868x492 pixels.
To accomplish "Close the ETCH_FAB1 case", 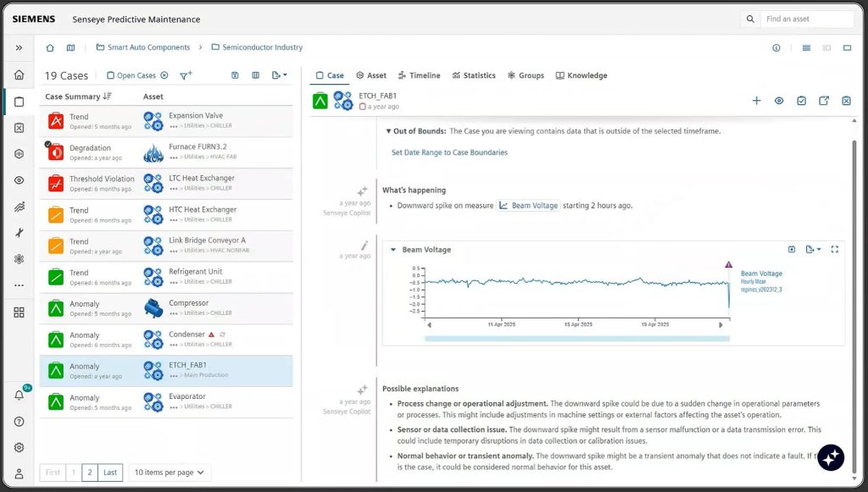I will (847, 101).
